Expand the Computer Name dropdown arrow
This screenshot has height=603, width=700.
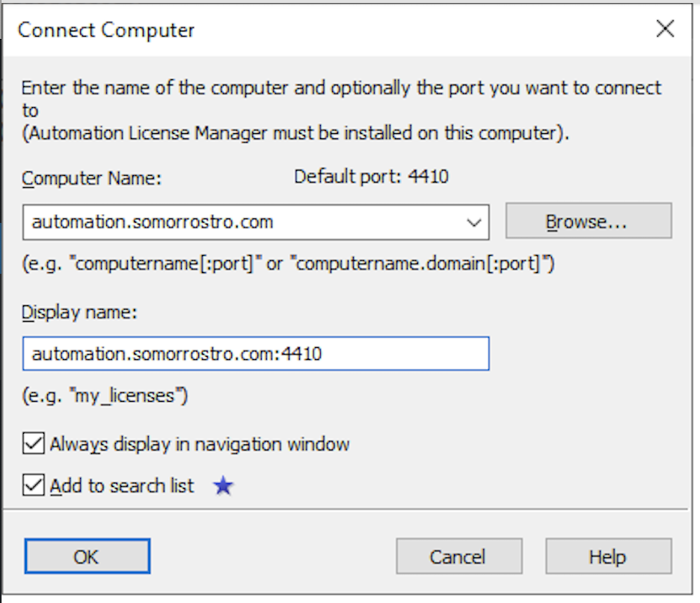(473, 222)
